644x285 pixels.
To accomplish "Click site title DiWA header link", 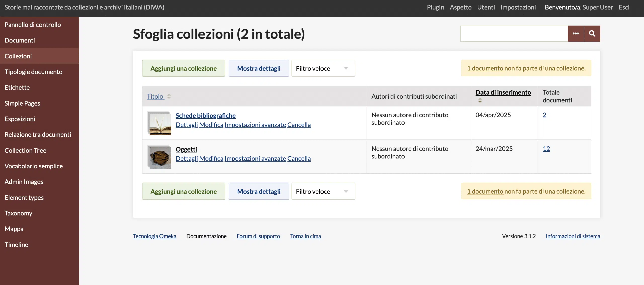I will pyautogui.click(x=84, y=7).
